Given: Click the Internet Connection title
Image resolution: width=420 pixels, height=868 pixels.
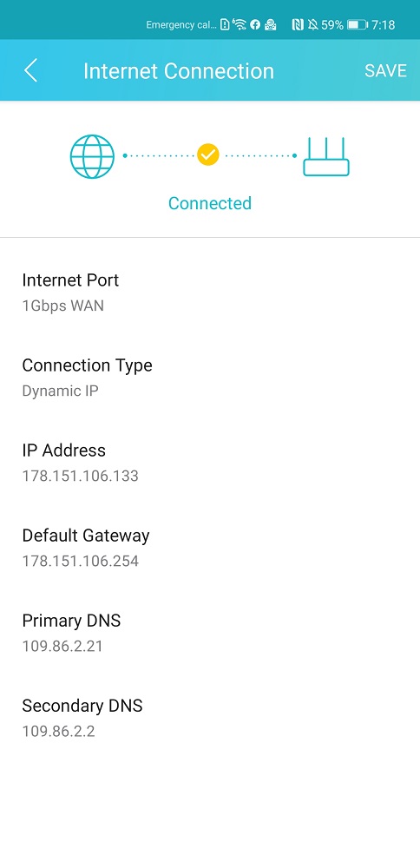Looking at the screenshot, I should [179, 71].
